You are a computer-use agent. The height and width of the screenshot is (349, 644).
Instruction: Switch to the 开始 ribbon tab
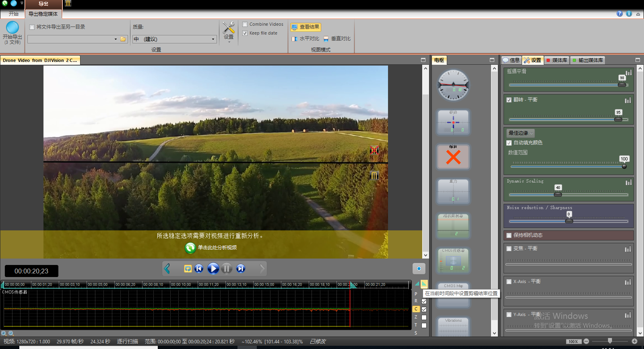[13, 14]
